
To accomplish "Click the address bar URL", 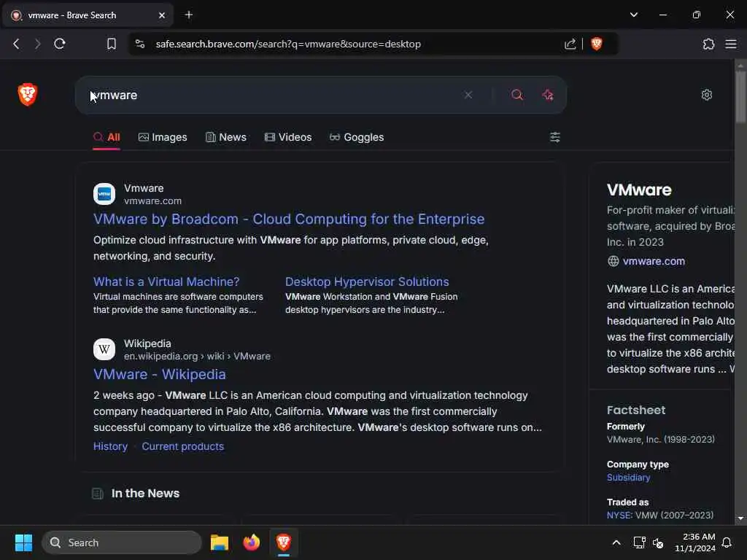I will tap(288, 44).
